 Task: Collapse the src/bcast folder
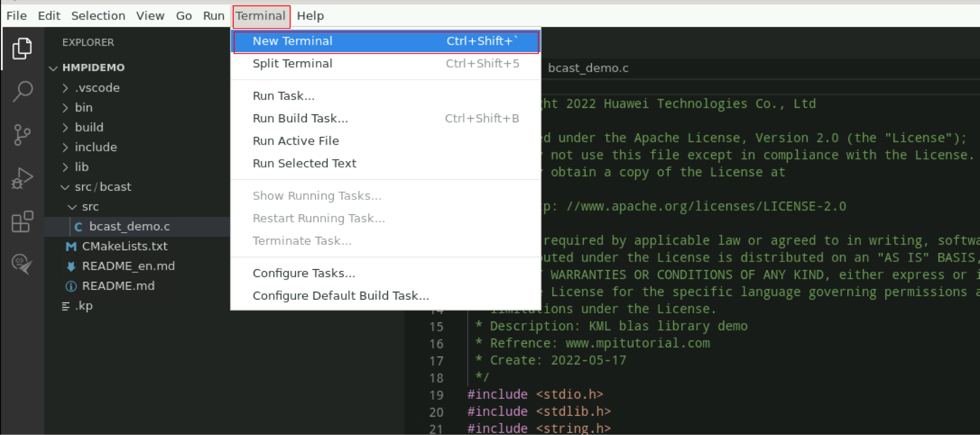(x=65, y=187)
